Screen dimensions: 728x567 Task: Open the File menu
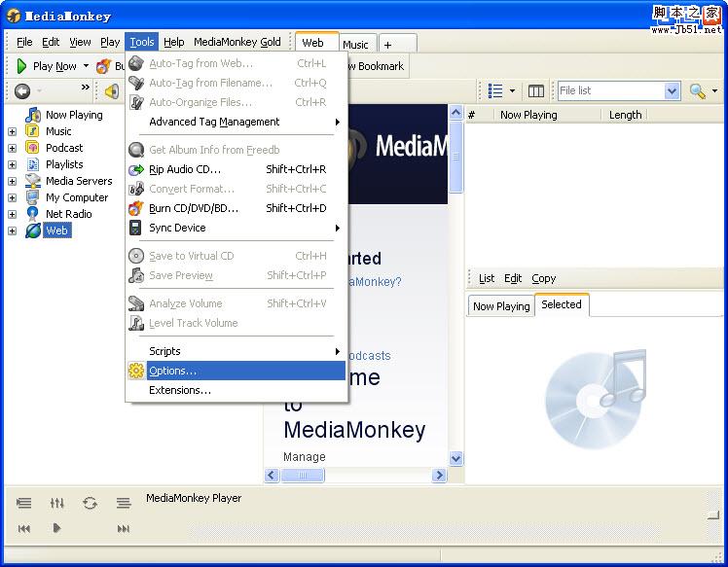pyautogui.click(x=24, y=42)
